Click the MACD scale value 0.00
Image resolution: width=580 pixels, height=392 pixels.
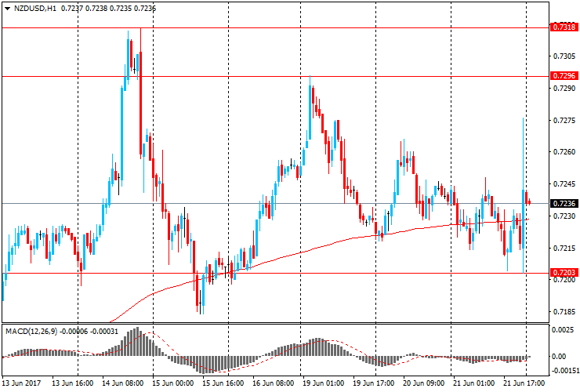[x=559, y=357]
